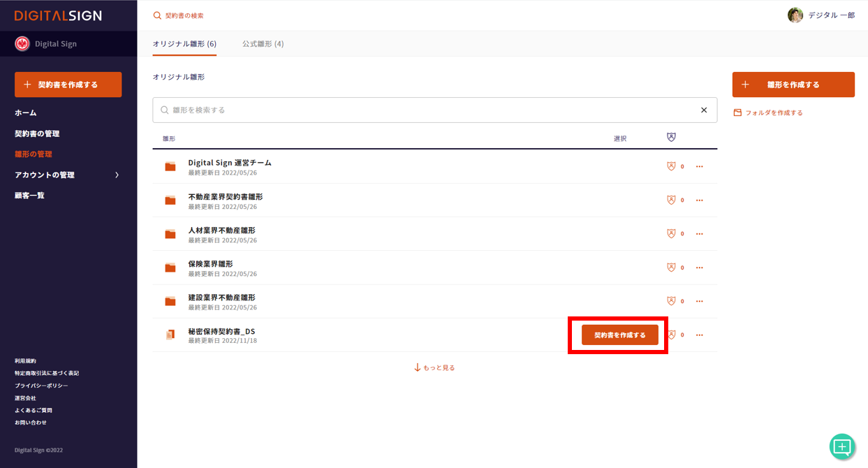
Task: Open the three-dot menu for 保険業界雛形
Action: (699, 268)
